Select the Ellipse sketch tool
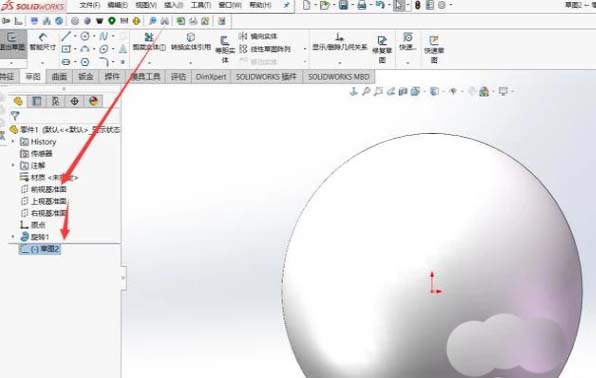The width and height of the screenshot is (596, 378). [x=103, y=49]
